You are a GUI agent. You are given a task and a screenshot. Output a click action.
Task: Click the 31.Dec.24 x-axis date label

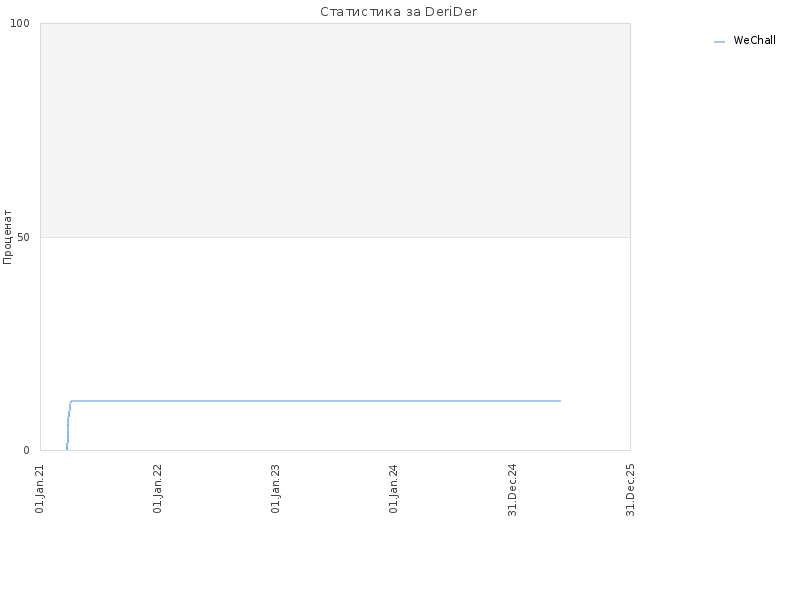tap(513, 489)
